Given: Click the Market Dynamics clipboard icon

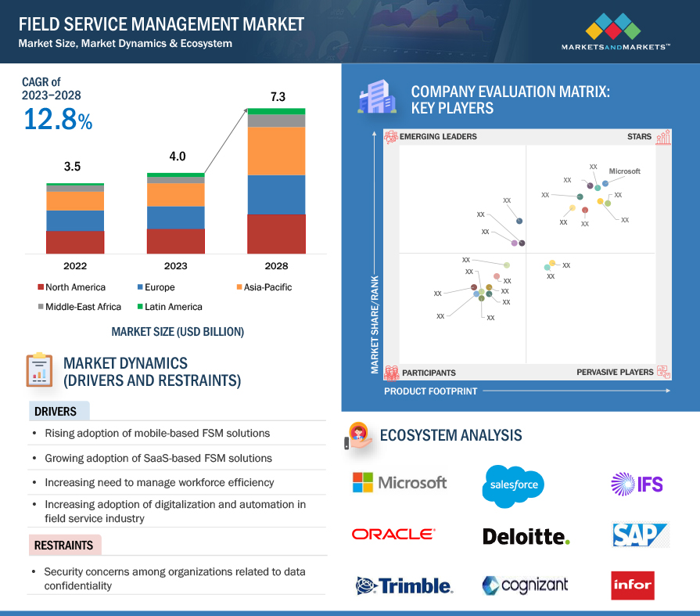Looking at the screenshot, I should 39,370.
